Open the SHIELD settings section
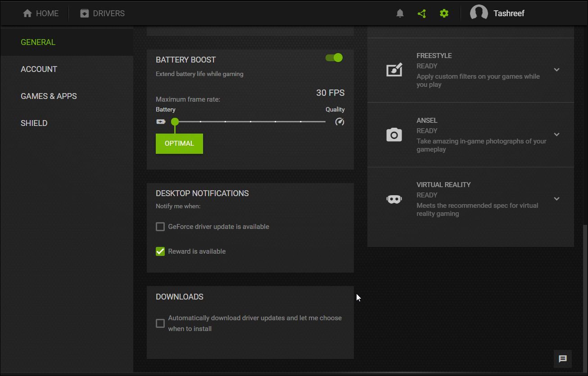 click(34, 123)
